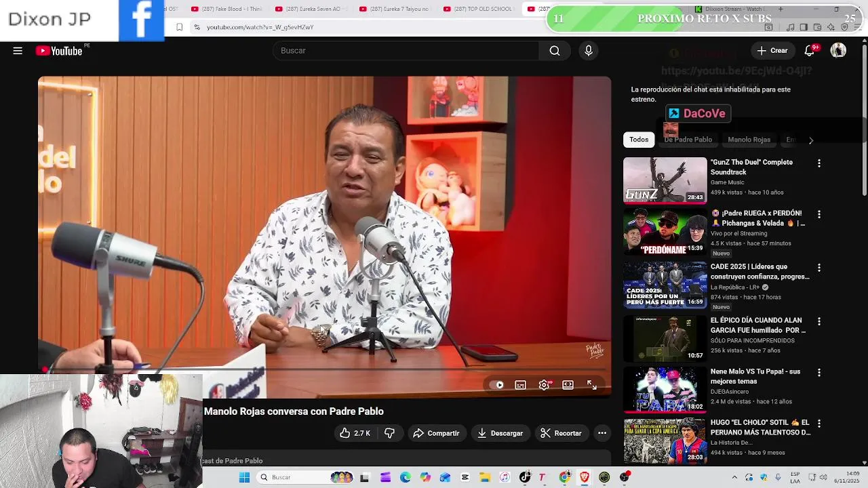Screen dimensions: 868x488
Task: Open TikTok app from the taskbar
Action: [525, 477]
